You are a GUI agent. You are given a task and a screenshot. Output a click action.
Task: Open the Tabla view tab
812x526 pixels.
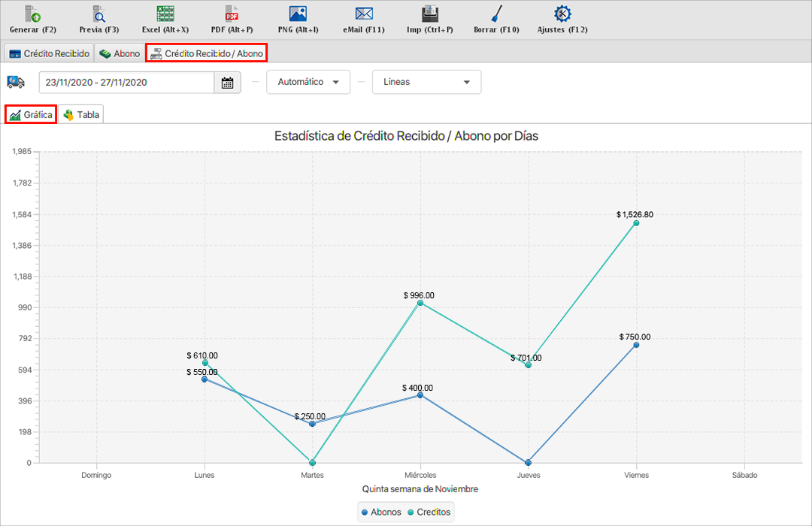coord(81,115)
